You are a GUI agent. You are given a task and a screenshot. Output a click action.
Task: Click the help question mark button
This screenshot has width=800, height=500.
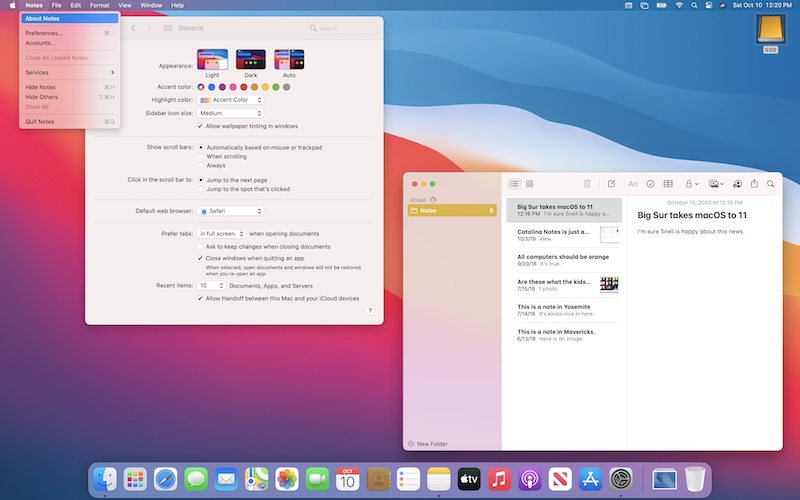coord(370,311)
